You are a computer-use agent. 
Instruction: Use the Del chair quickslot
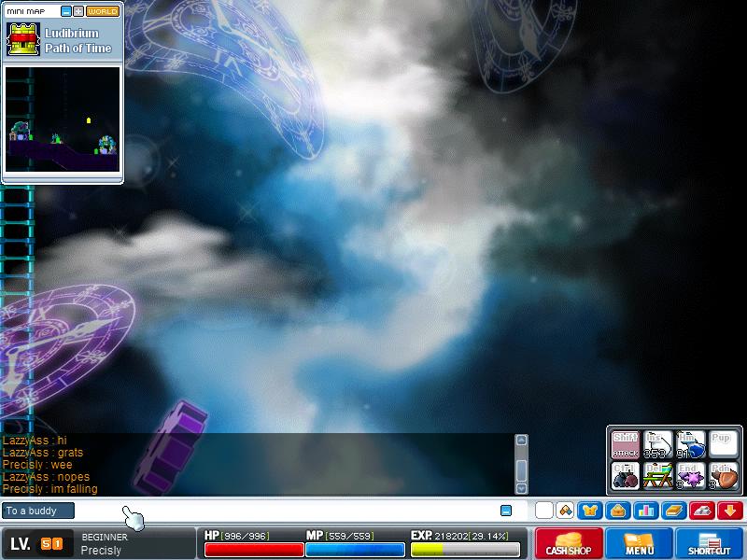[x=657, y=476]
